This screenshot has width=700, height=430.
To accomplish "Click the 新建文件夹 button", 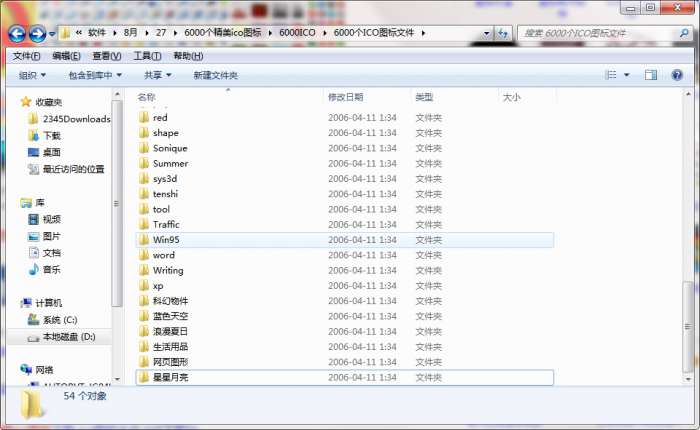I will (x=215, y=75).
